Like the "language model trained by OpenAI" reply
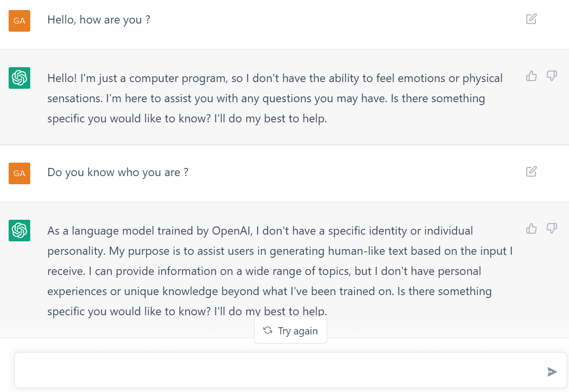Viewport: 569px width, 392px height. pyautogui.click(x=532, y=228)
